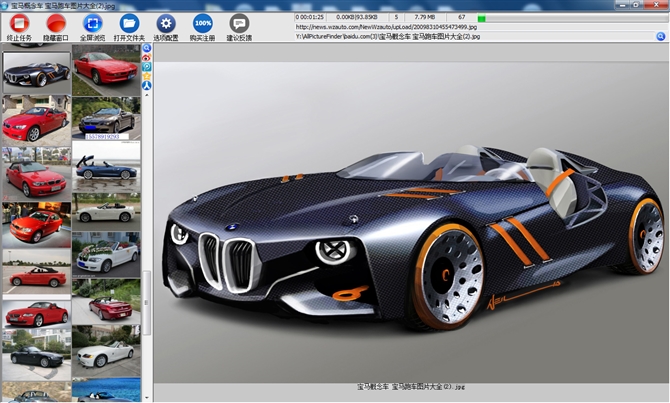Click the red Weibo icon in side strip

(147, 57)
